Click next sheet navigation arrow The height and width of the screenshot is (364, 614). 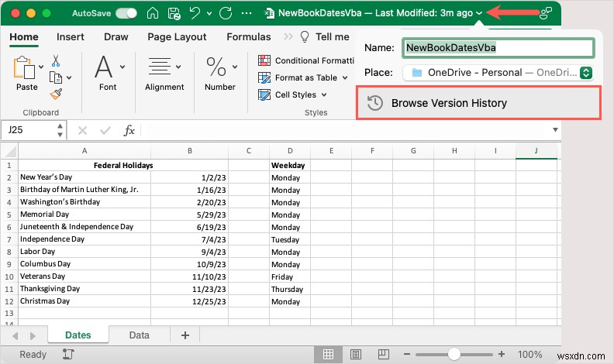tap(33, 335)
